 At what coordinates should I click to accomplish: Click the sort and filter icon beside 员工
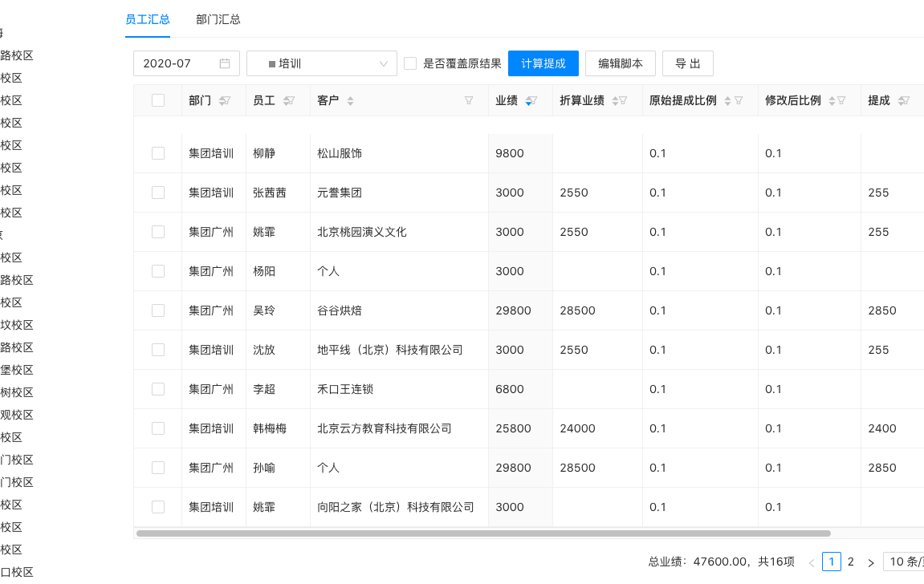pyautogui.click(x=289, y=100)
